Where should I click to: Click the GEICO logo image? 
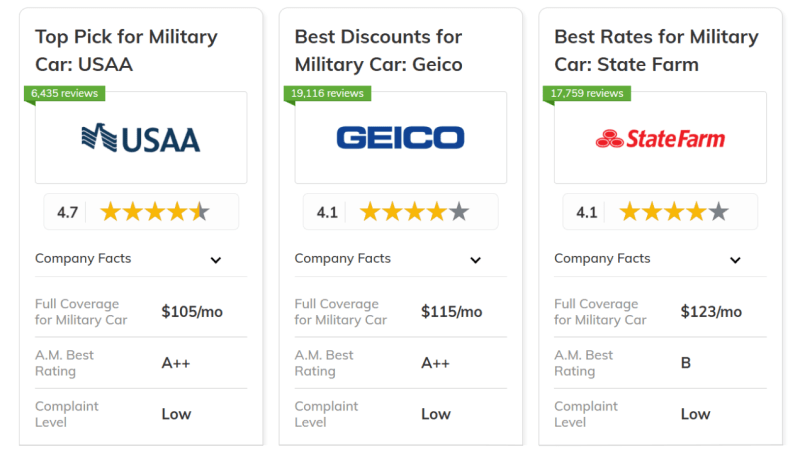(x=401, y=138)
